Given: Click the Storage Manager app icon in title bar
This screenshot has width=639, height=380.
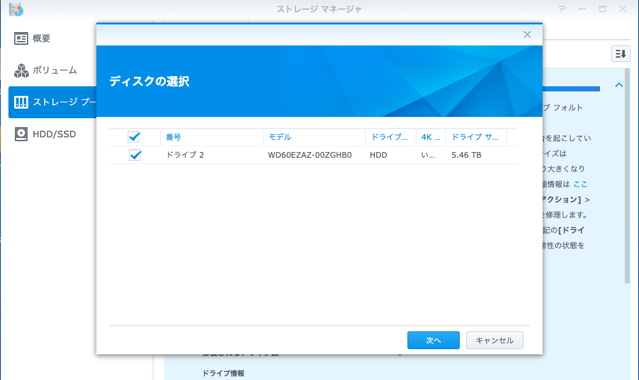Looking at the screenshot, I should pyautogui.click(x=16, y=9).
